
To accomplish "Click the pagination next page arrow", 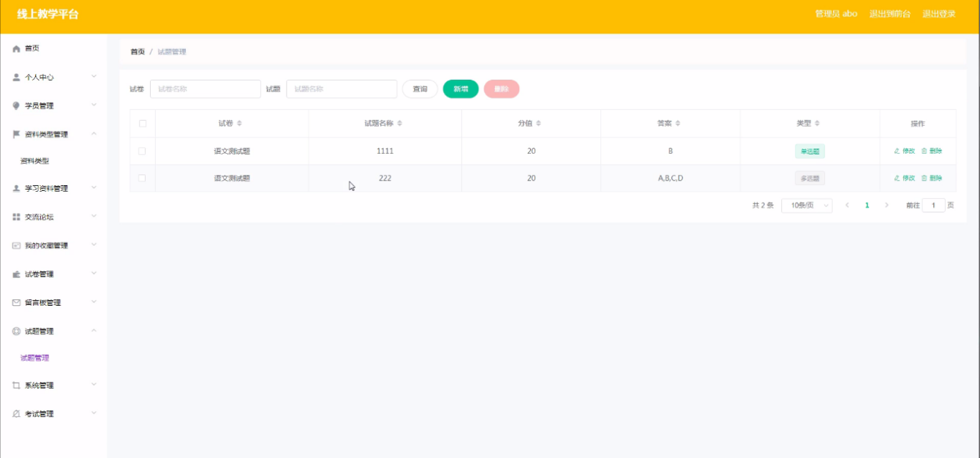I will [886, 206].
